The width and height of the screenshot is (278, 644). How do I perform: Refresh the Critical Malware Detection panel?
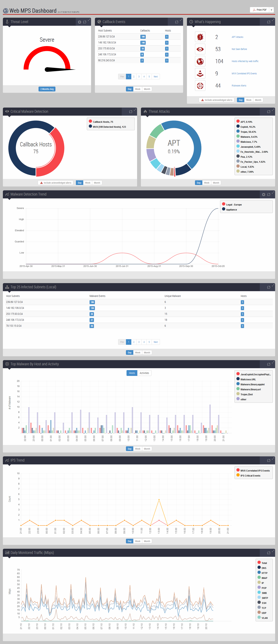click(131, 112)
